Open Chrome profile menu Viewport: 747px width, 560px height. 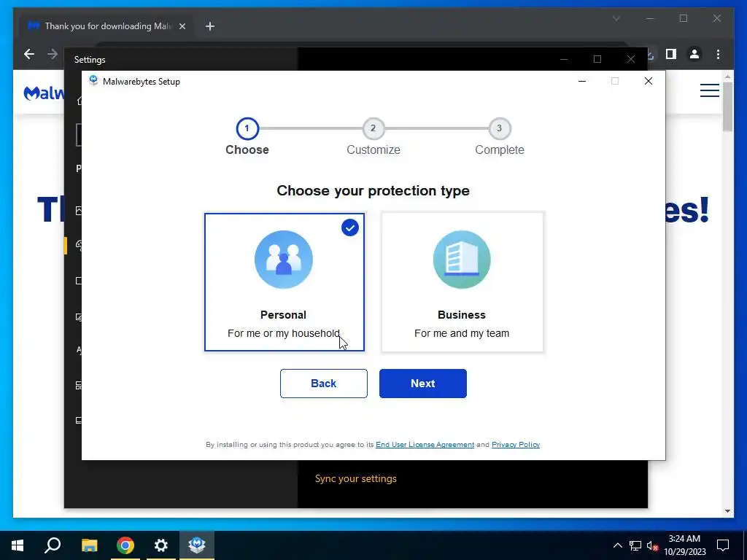[x=694, y=54]
